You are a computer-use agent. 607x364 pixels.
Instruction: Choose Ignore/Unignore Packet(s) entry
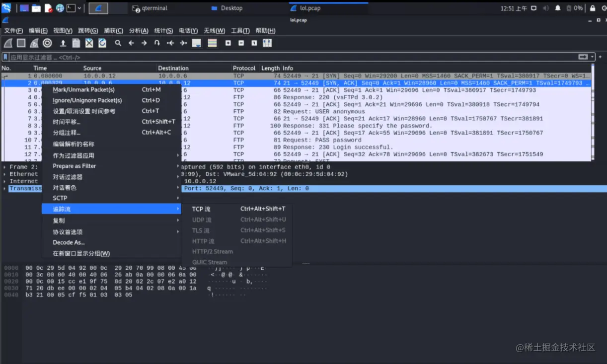111,100
